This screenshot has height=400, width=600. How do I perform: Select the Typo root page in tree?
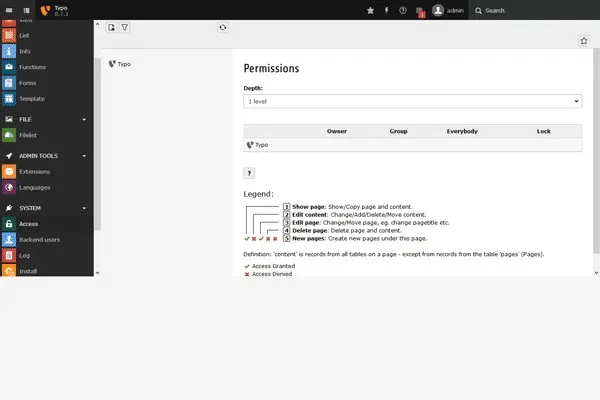point(124,64)
